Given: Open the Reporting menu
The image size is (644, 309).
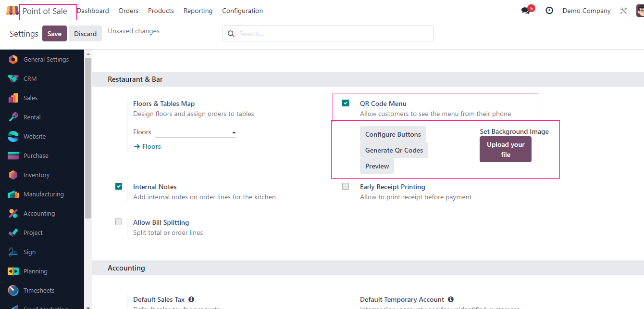Looking at the screenshot, I should coord(198,11).
